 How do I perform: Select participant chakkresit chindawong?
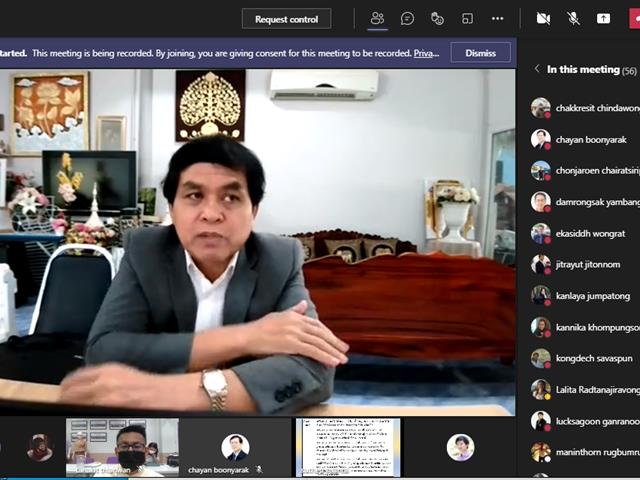click(x=584, y=108)
